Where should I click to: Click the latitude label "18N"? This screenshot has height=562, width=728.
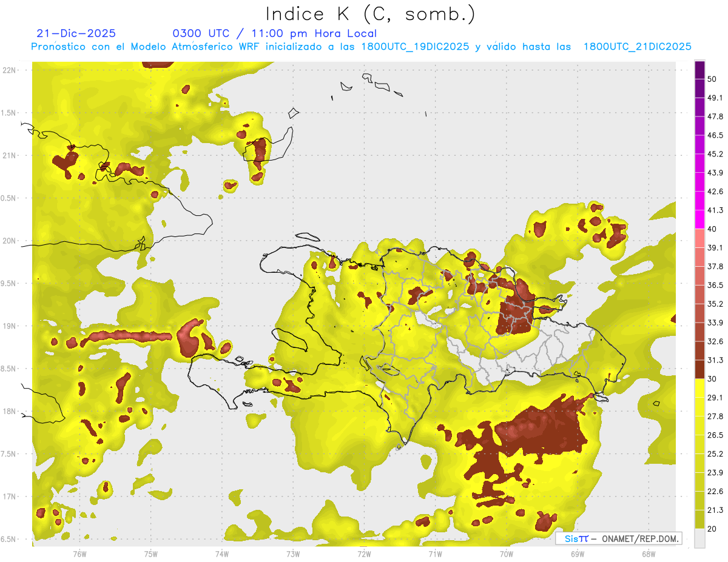(10, 412)
